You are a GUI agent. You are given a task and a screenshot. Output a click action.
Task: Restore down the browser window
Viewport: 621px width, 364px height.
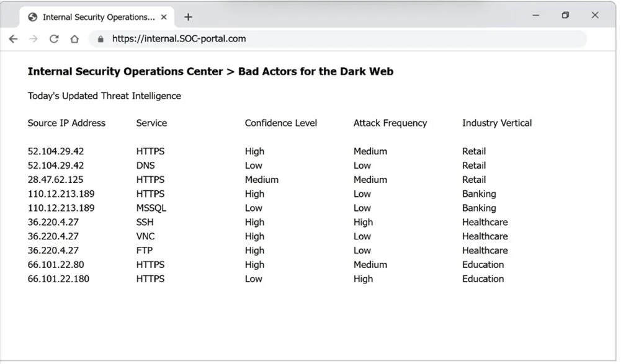tap(565, 15)
